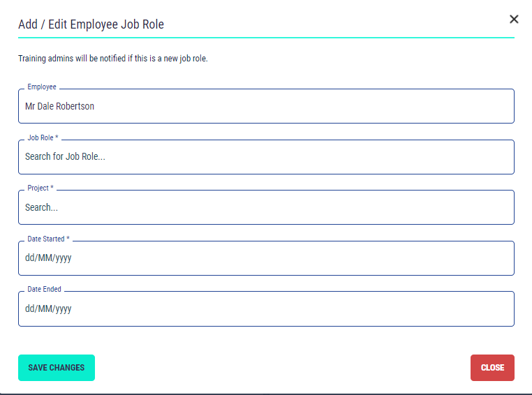Image resolution: width=532 pixels, height=395 pixels.
Task: Click the Search... placeholder in Project
Action: tap(41, 207)
